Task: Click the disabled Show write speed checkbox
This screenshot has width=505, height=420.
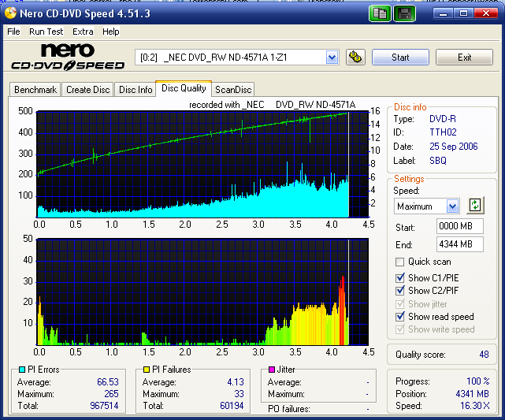Action: pos(399,329)
